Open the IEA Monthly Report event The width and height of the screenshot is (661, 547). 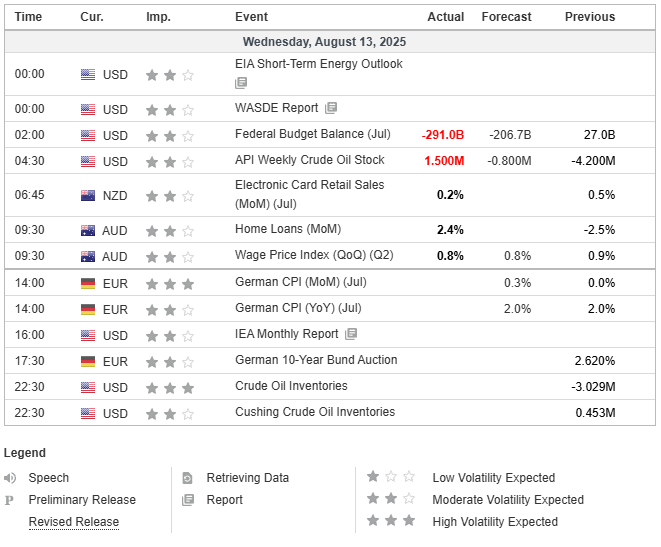pyautogui.click(x=287, y=334)
